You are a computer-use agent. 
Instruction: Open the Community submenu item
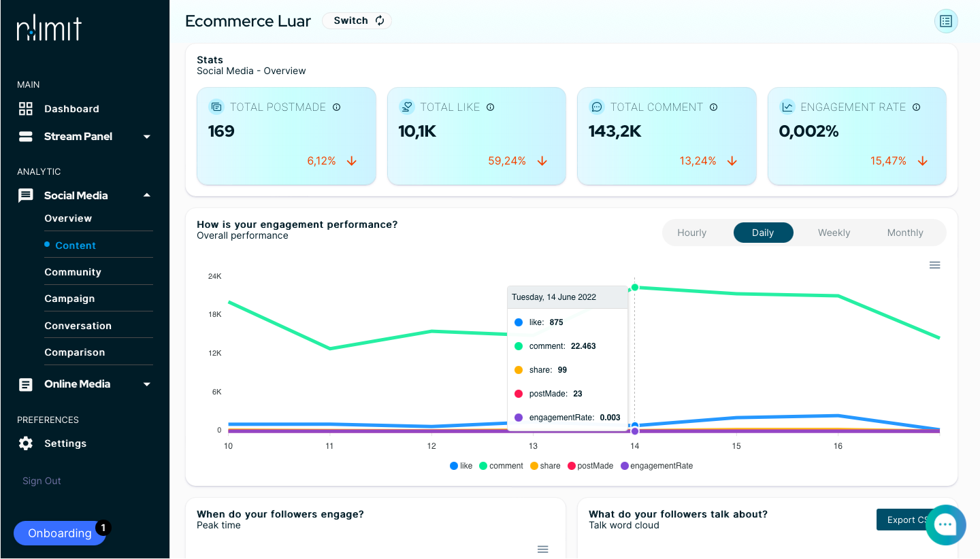pyautogui.click(x=73, y=272)
